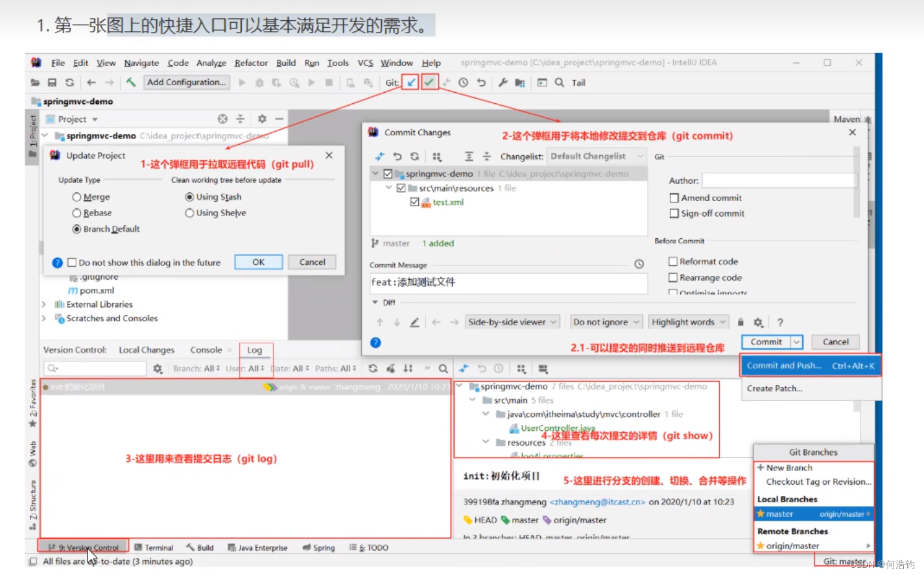Open the Project panel gear settings
This screenshot has width=924, height=575.
(x=262, y=119)
